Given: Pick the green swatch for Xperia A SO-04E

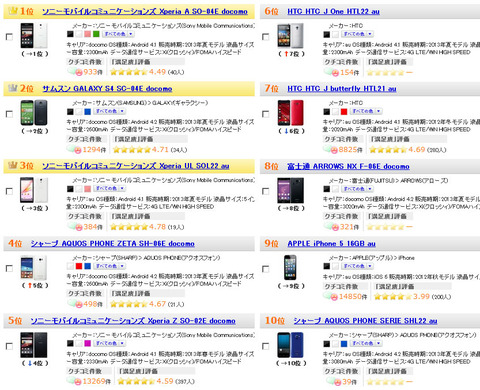Looking at the screenshot, I should pos(96,34).
